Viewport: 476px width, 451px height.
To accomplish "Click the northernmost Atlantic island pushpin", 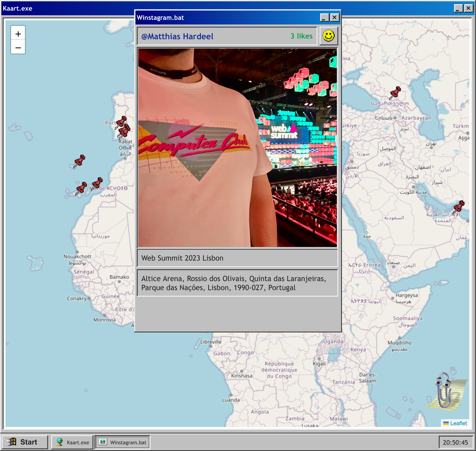I will coord(79,161).
